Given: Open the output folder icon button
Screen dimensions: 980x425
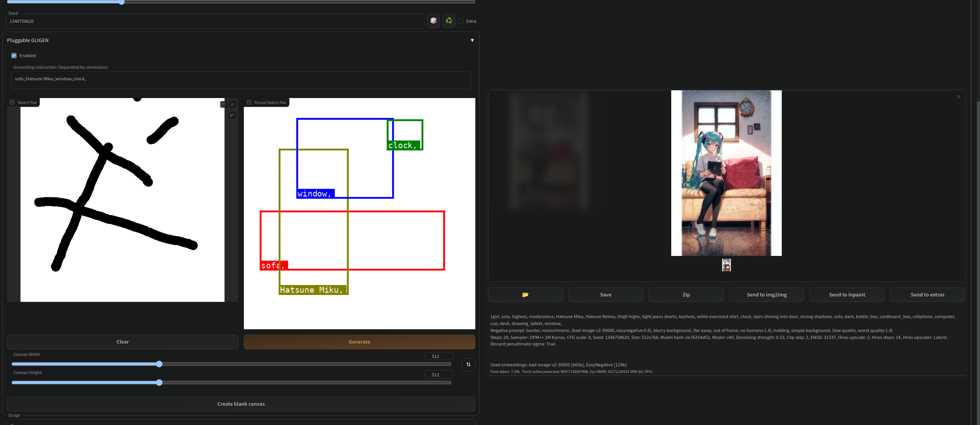Looking at the screenshot, I should pyautogui.click(x=525, y=295).
